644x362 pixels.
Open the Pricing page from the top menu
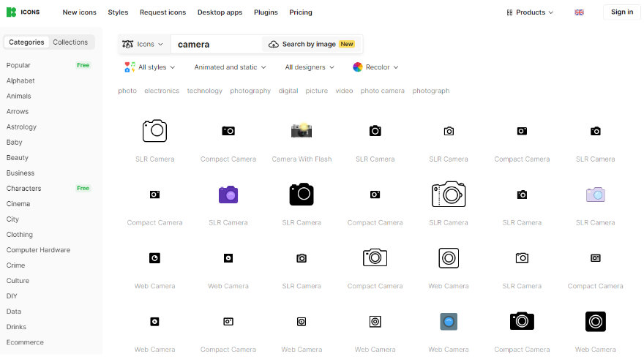(x=300, y=12)
